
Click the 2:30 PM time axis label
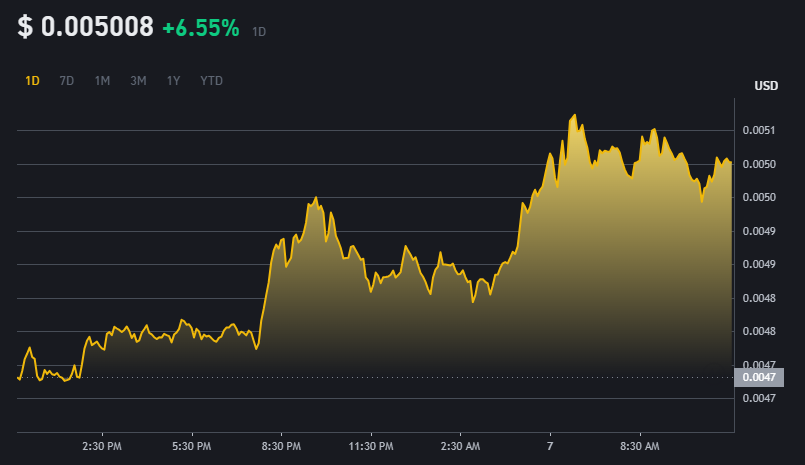click(x=102, y=446)
